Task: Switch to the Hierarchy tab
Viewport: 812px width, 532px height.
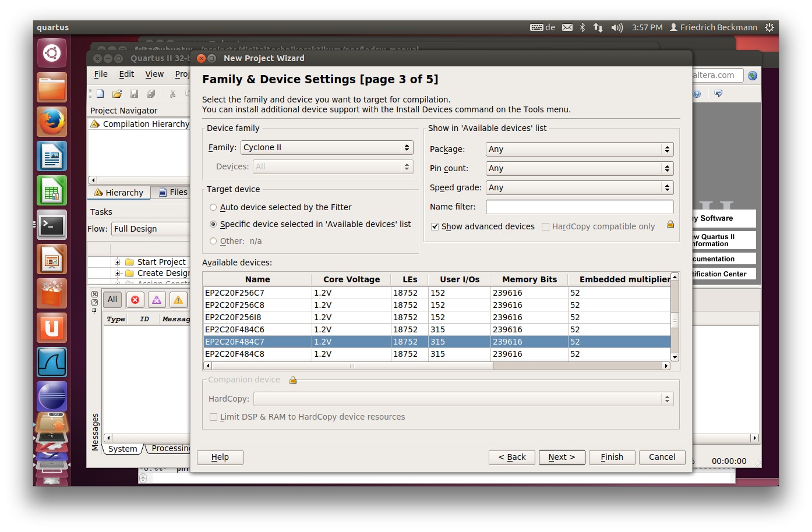Action: coord(119,193)
